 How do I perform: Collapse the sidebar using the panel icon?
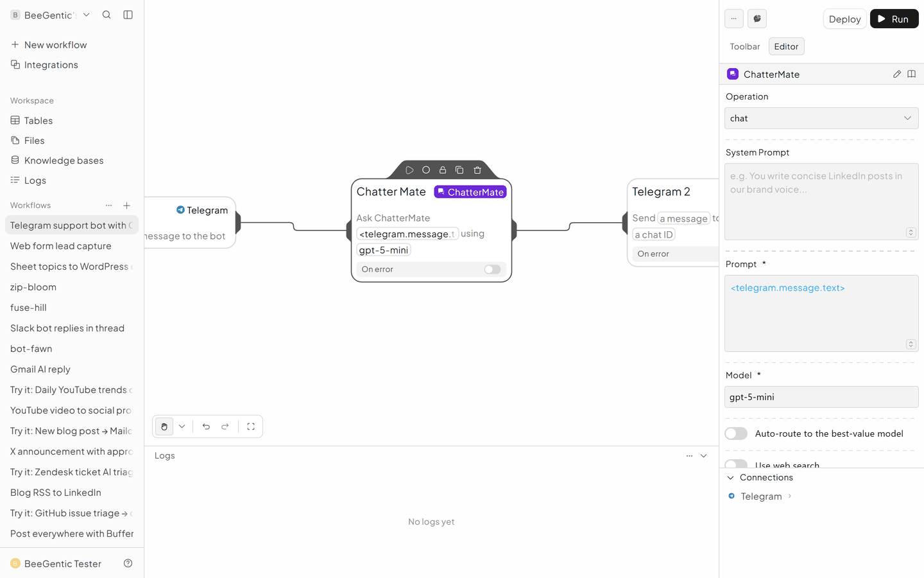(x=128, y=15)
